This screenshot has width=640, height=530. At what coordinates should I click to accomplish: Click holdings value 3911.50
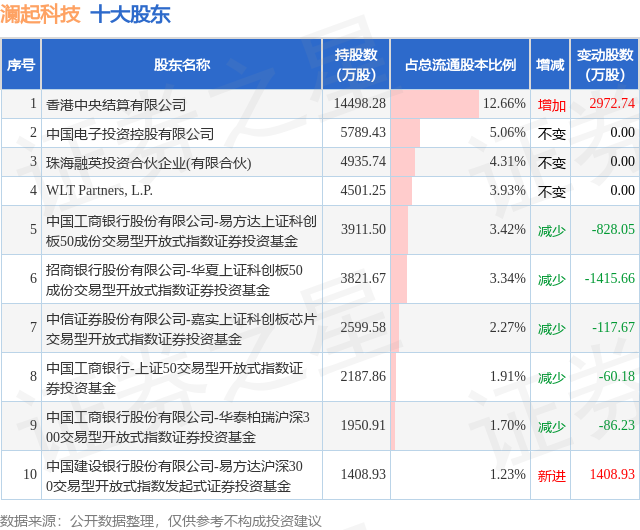pyautogui.click(x=363, y=229)
